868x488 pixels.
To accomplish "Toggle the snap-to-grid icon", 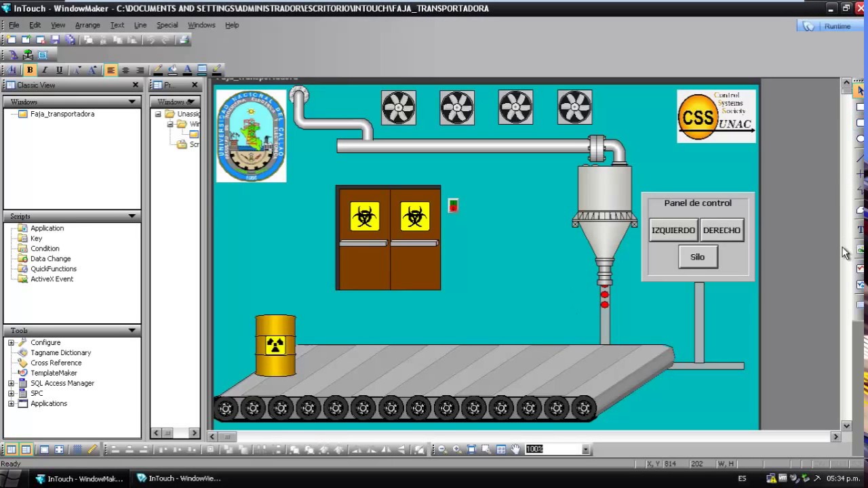I will coord(77,449).
